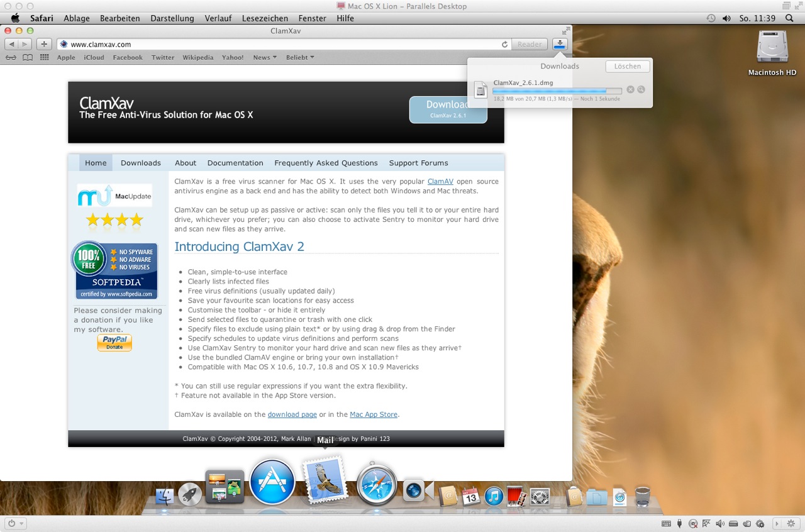The image size is (805, 532).
Task: Expand the Beliebt bookmarks dropdown
Action: click(300, 57)
